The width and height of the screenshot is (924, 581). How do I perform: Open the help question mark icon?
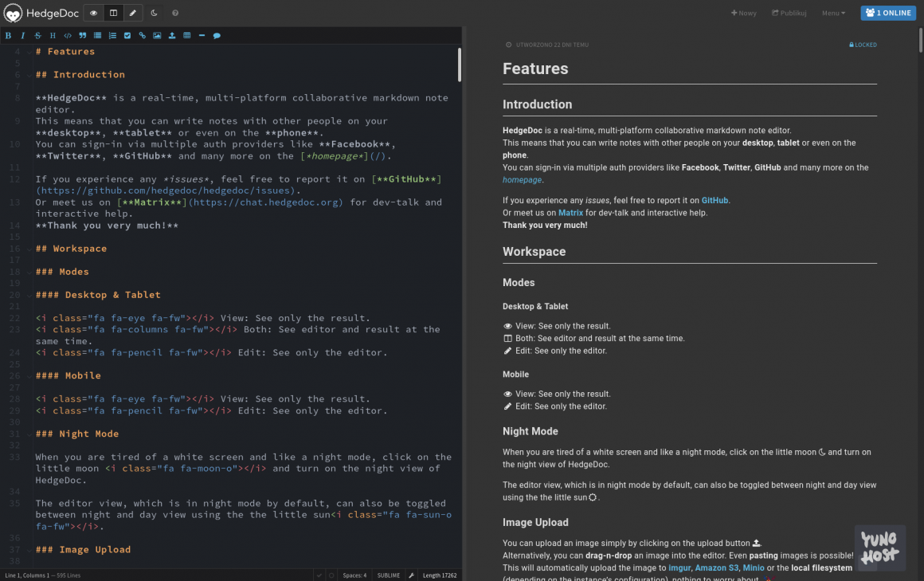tap(175, 13)
